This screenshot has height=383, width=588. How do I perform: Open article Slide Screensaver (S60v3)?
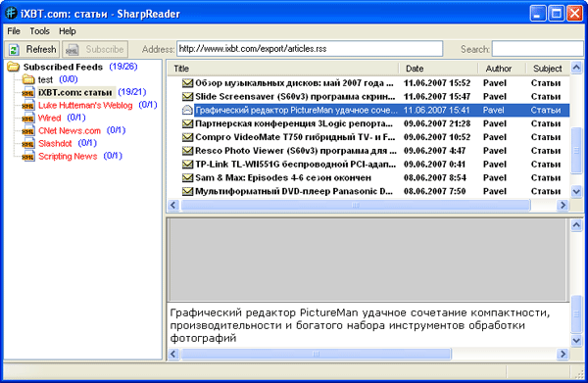pos(295,96)
